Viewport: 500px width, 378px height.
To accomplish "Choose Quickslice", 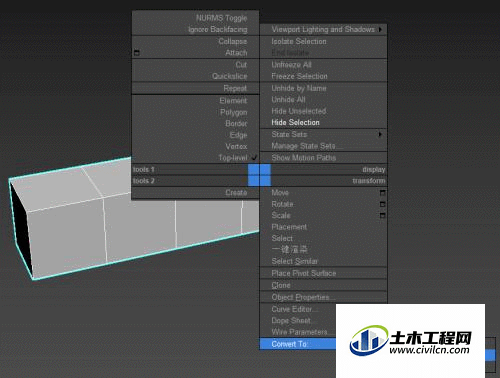I will [x=230, y=76].
